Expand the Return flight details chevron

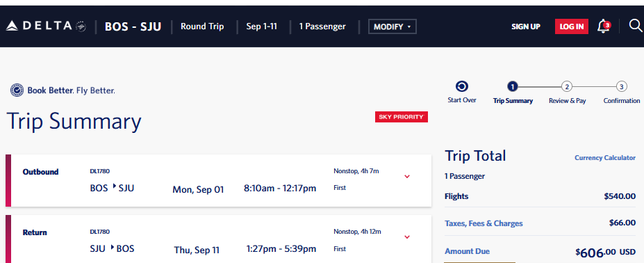tap(407, 237)
